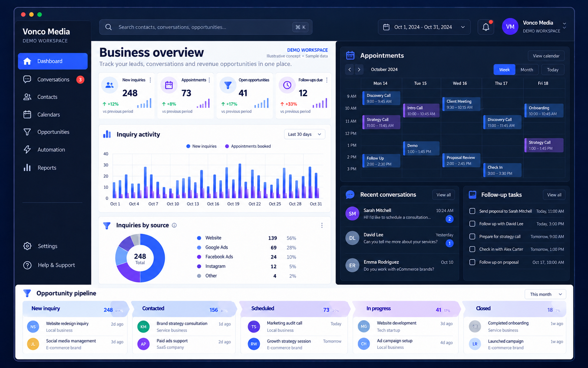Open the notifications bell
Viewport: 588px width, 368px height.
486,27
